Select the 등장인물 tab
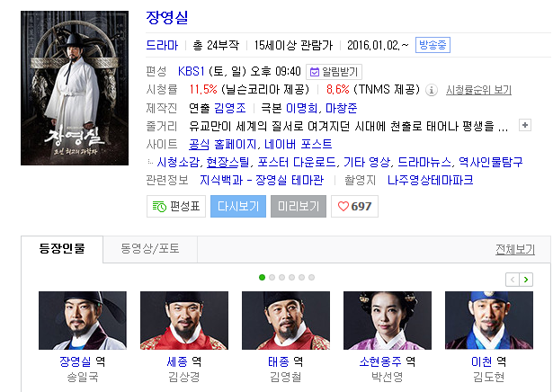553x392 pixels. tap(62, 249)
